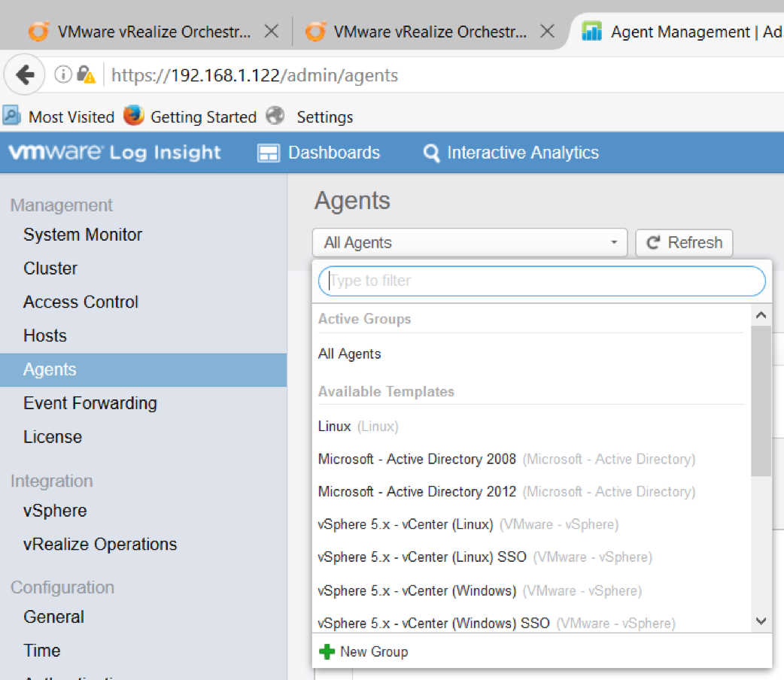Open License page
This screenshot has width=784, height=680.
pyautogui.click(x=53, y=437)
